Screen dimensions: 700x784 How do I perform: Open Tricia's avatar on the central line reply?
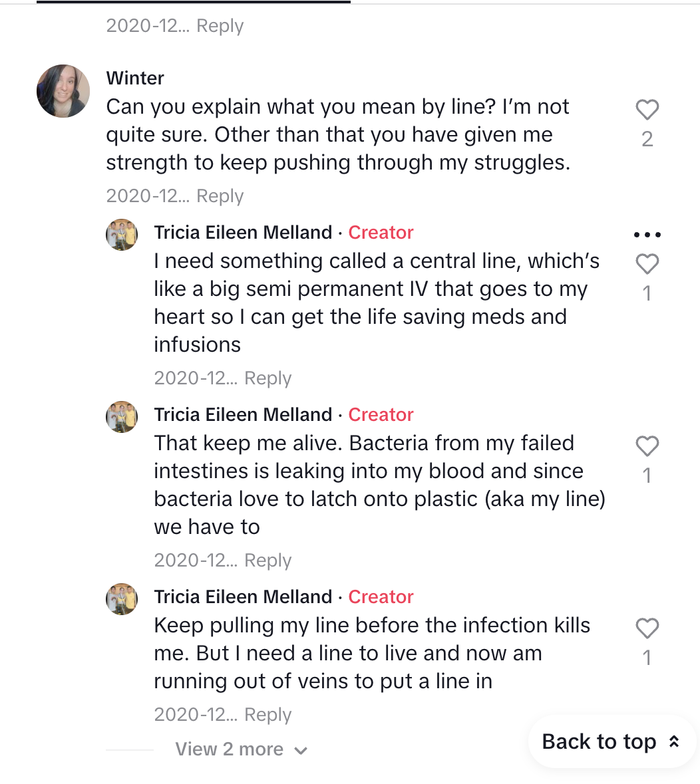(x=122, y=235)
